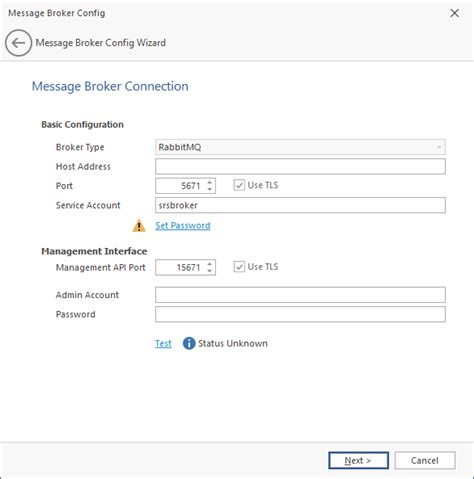Click the Cancel button
Viewport: 474px width, 479px height.
(425, 460)
